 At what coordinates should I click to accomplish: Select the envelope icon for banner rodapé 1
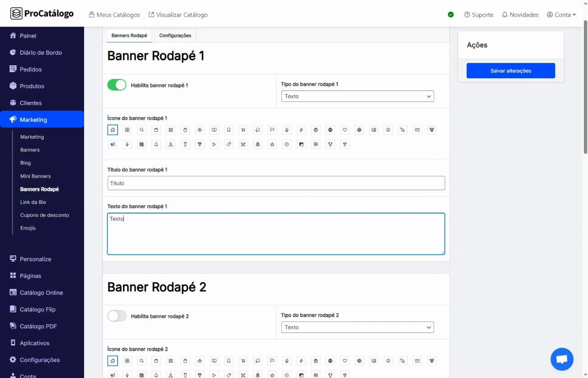(417, 130)
